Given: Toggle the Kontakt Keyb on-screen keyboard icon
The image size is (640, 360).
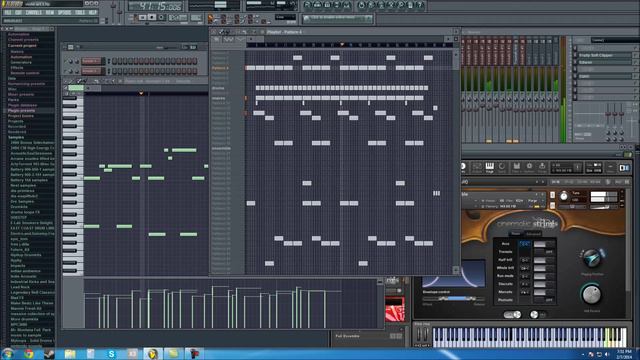Looking at the screenshot, I should (489, 167).
